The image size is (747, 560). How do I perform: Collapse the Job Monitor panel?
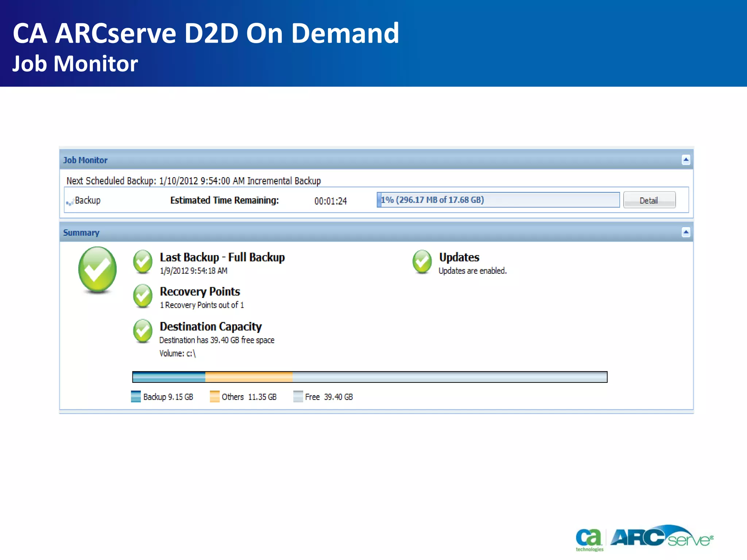pyautogui.click(x=686, y=160)
